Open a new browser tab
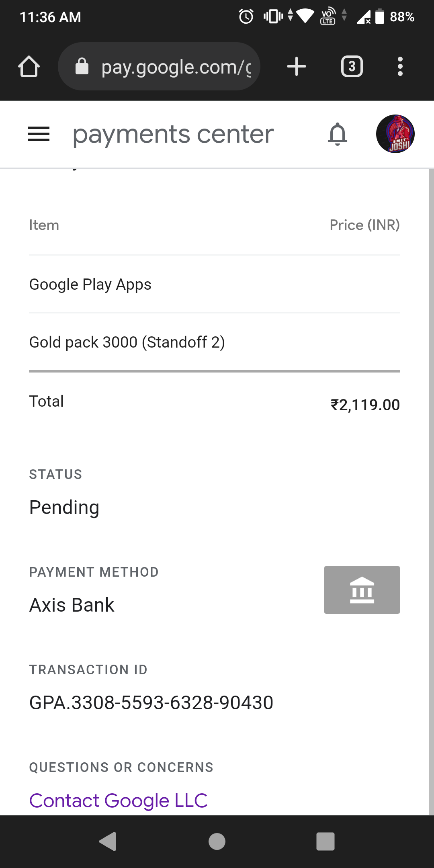The height and width of the screenshot is (868, 434). 297,66
